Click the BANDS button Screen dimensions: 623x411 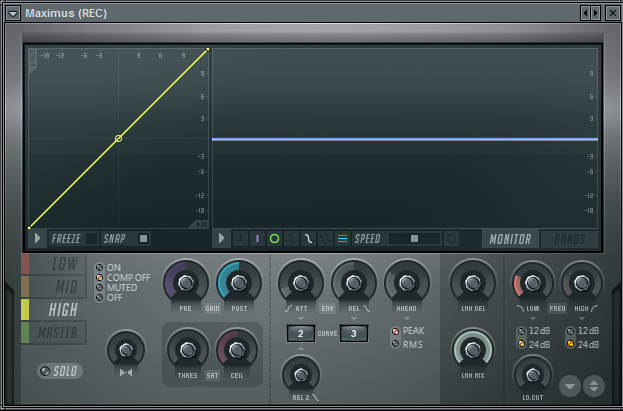coord(568,239)
